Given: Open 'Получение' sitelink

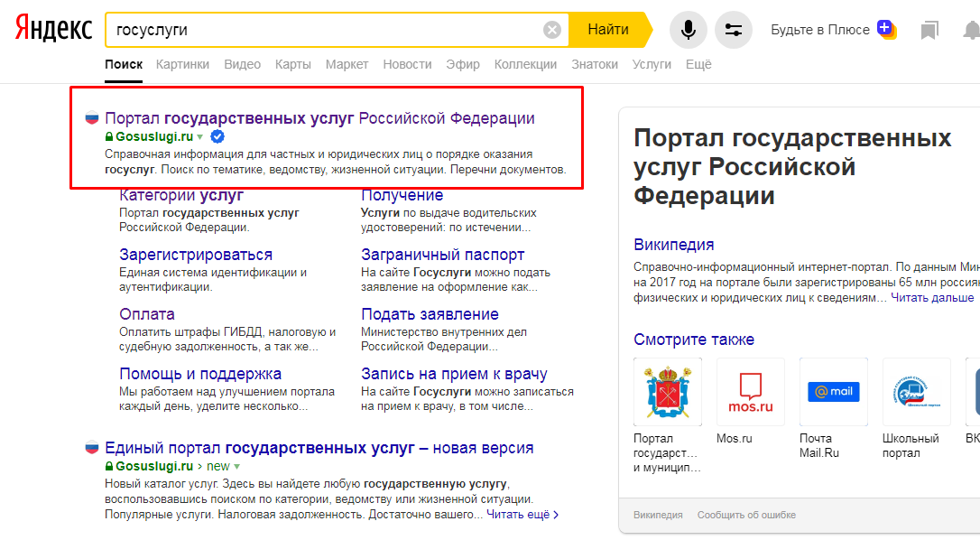Looking at the screenshot, I should pyautogui.click(x=402, y=195).
